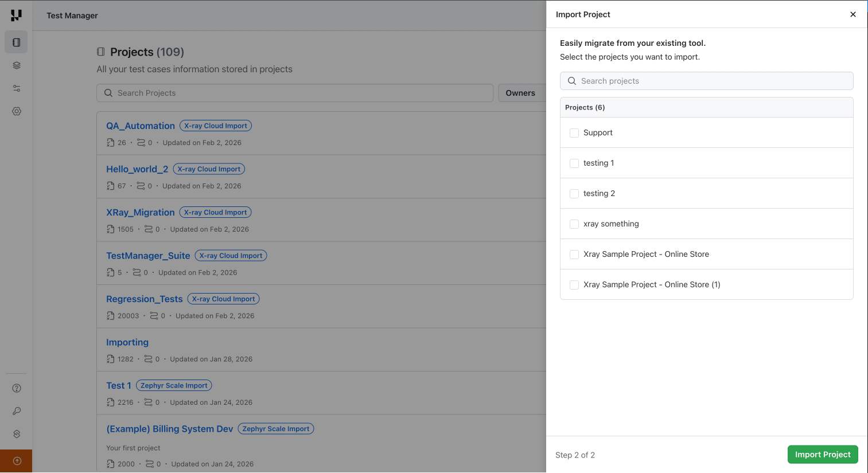Click the orange upload arrow at sidebar bottom
The image size is (868, 473).
[16, 460]
